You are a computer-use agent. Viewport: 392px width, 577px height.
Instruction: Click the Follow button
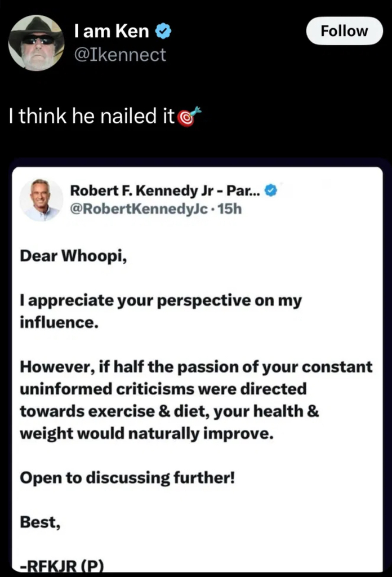pos(344,31)
